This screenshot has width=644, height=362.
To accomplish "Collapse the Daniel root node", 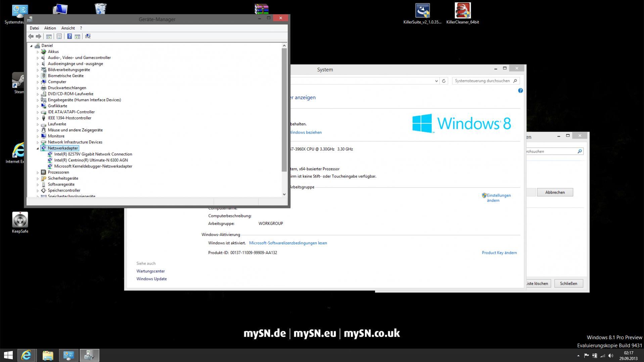I will [32, 46].
